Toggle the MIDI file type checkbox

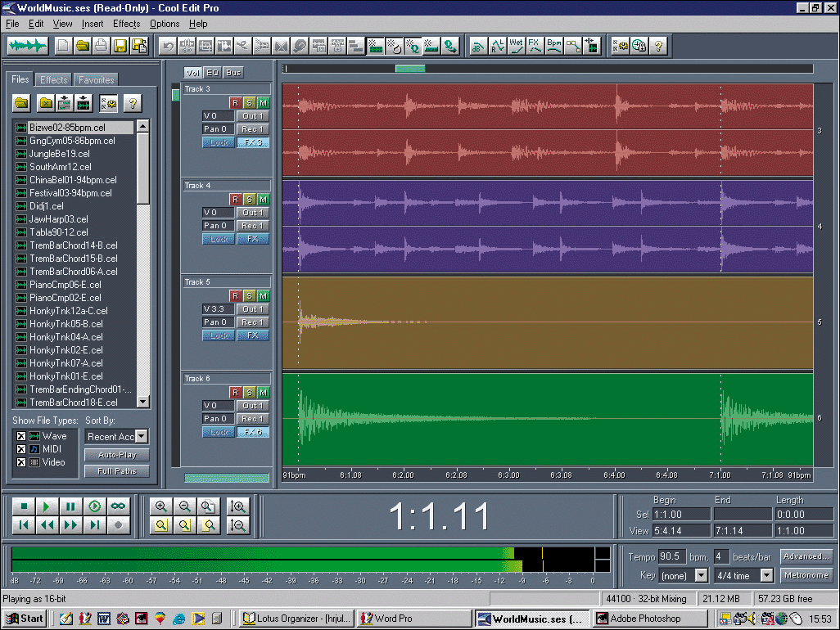click(21, 449)
